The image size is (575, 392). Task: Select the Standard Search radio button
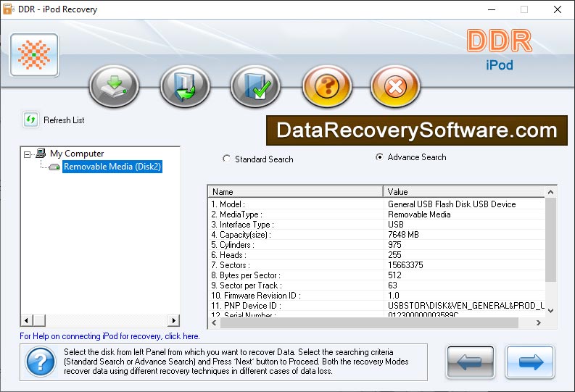pos(227,159)
